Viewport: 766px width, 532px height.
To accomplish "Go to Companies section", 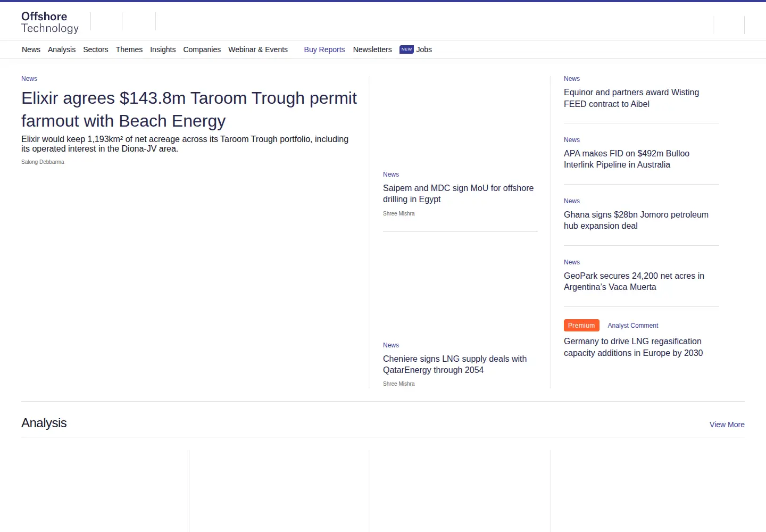I will pos(202,49).
